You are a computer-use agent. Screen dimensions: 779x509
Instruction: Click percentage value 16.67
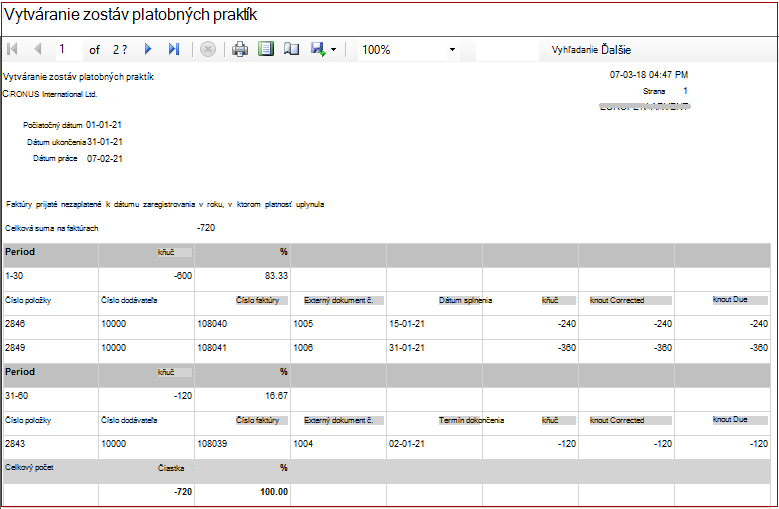(276, 396)
